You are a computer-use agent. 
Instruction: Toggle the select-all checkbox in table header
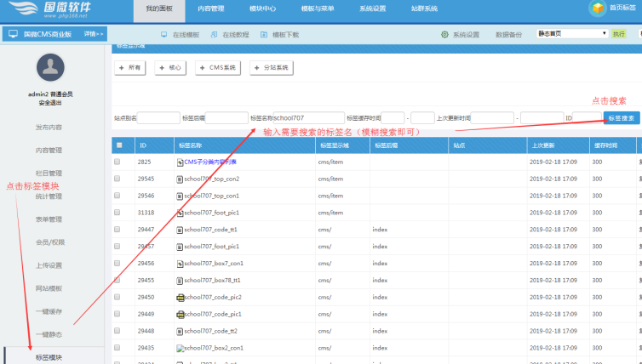point(118,145)
